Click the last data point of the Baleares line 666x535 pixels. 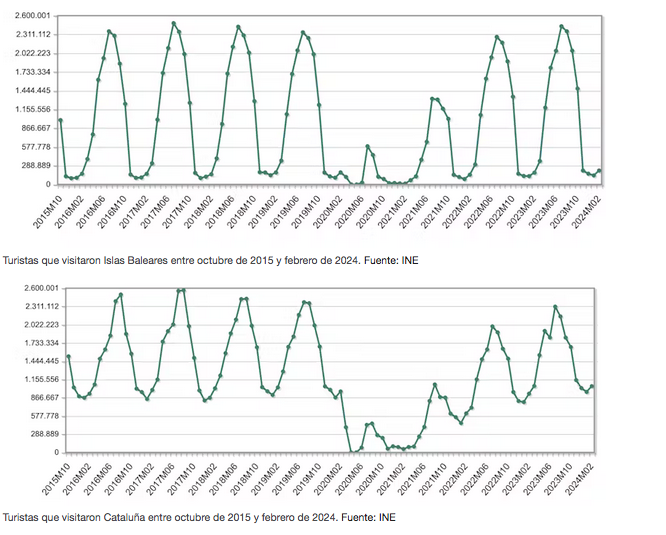pos(599,170)
